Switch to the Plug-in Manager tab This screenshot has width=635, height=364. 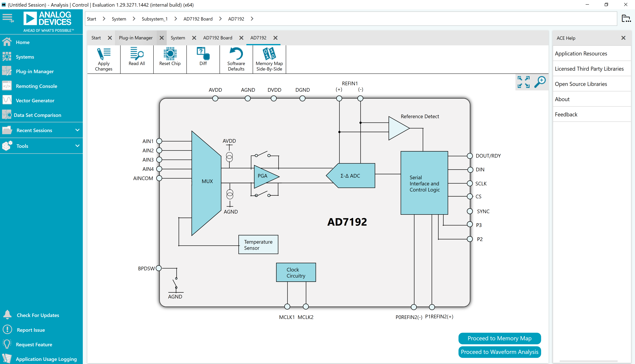coord(136,38)
